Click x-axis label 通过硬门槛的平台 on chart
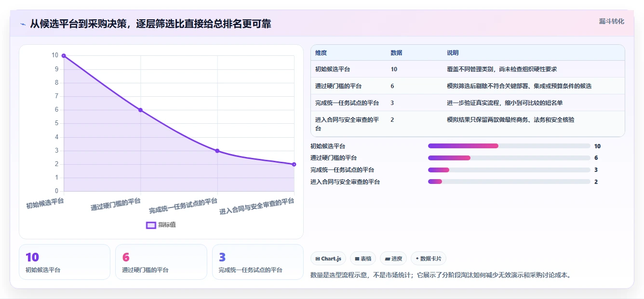This screenshot has width=644, height=299. (116, 205)
